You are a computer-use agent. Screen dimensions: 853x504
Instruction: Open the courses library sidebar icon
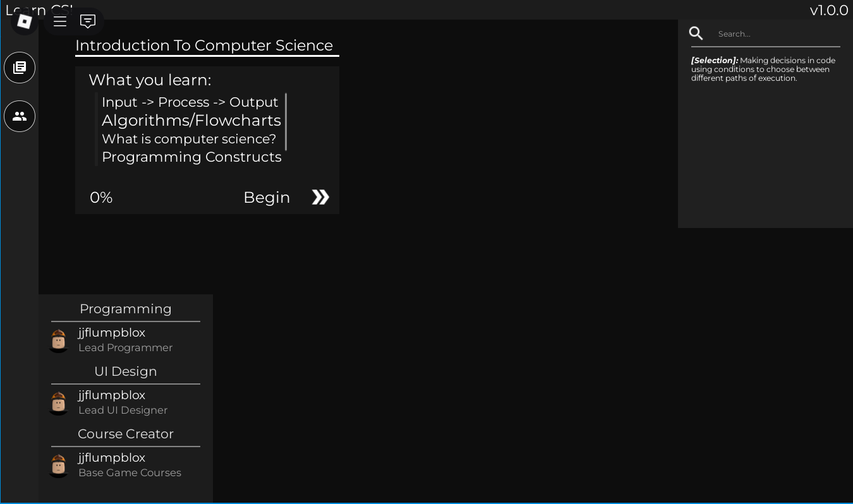20,68
